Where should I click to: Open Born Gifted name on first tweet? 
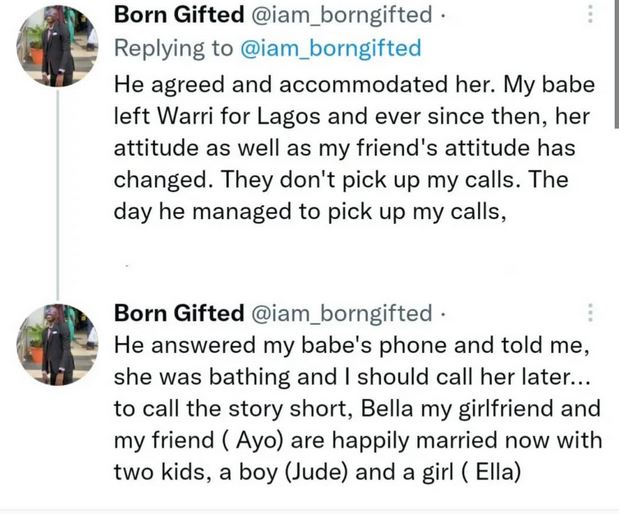(179, 16)
